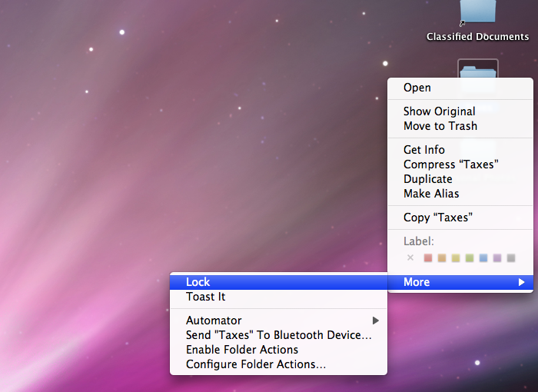Apply the yellow label color

tap(456, 258)
